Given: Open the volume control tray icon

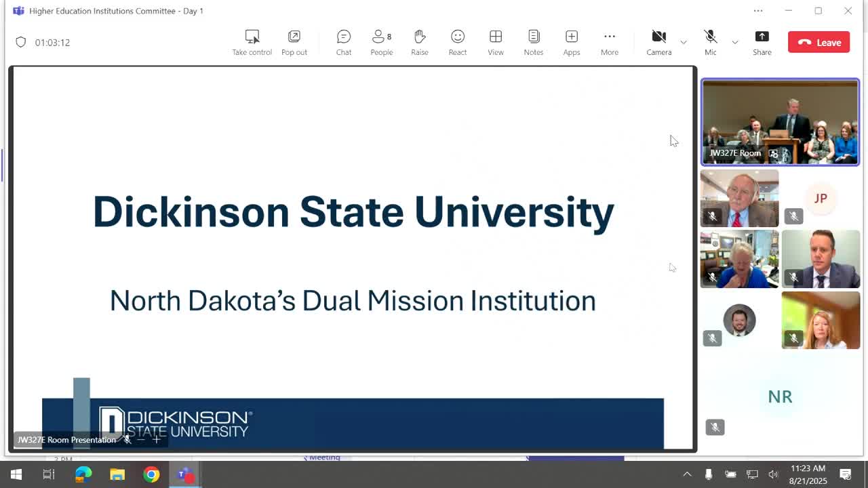Looking at the screenshot, I should pos(773,474).
